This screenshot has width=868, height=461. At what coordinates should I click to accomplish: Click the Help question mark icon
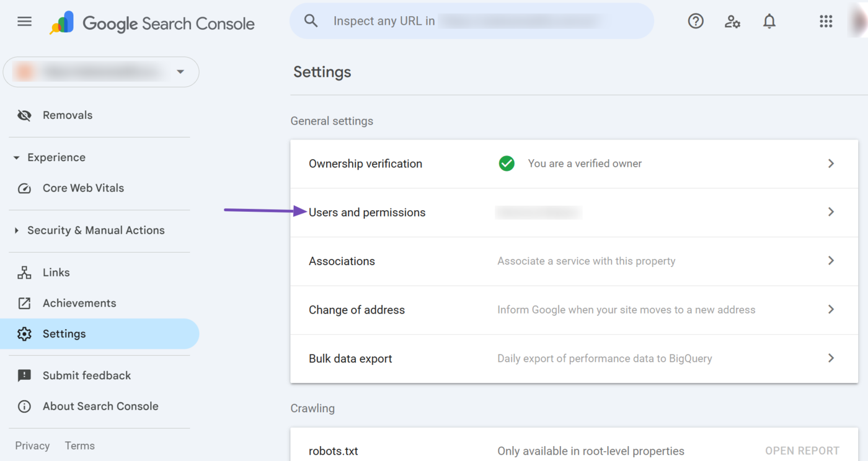[x=696, y=21]
